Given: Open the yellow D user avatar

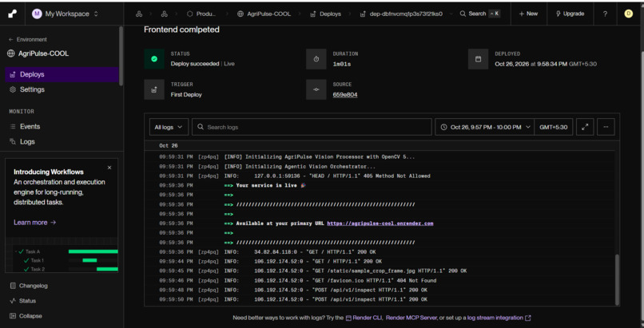Looking at the screenshot, I should (628, 14).
